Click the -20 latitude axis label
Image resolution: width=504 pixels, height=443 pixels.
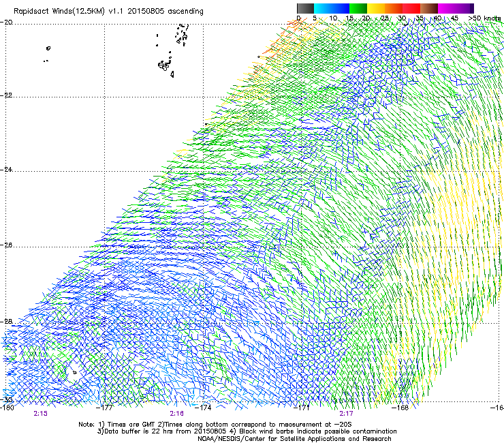click(x=6, y=22)
